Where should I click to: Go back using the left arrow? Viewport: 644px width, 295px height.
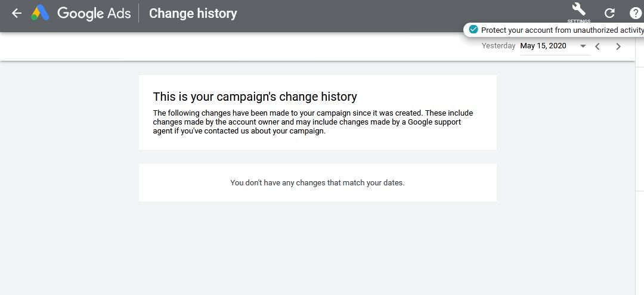pos(17,13)
